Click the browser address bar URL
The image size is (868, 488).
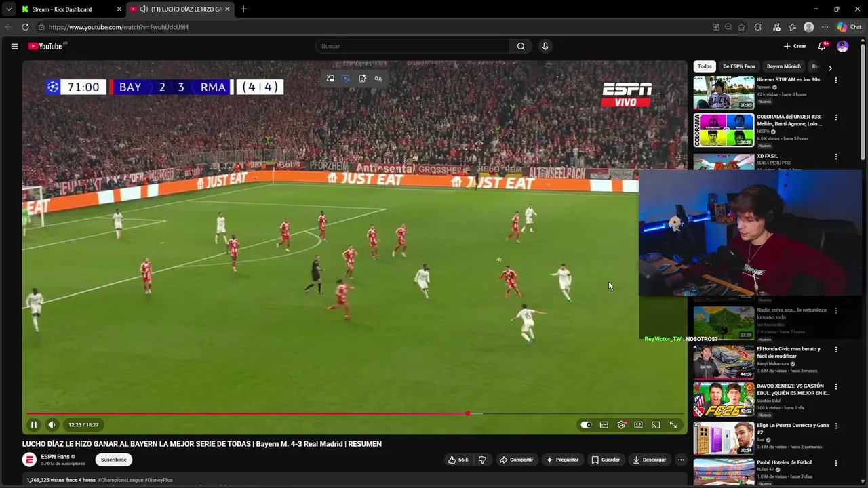pos(119,27)
